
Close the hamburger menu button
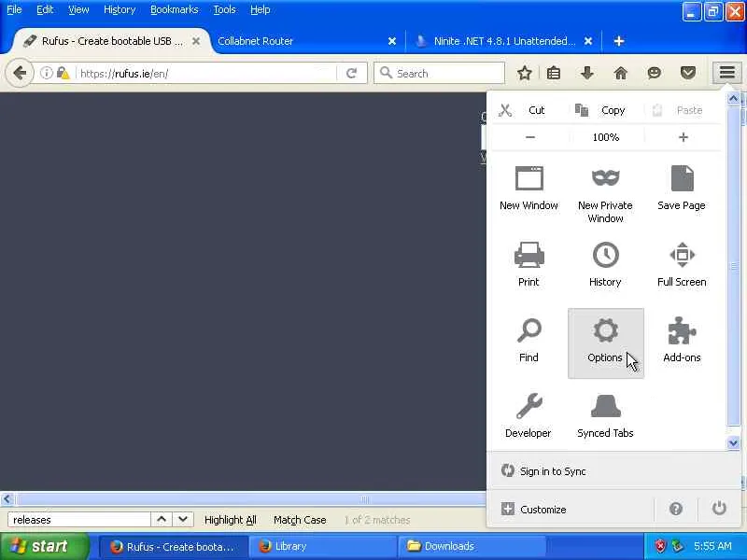tap(727, 73)
